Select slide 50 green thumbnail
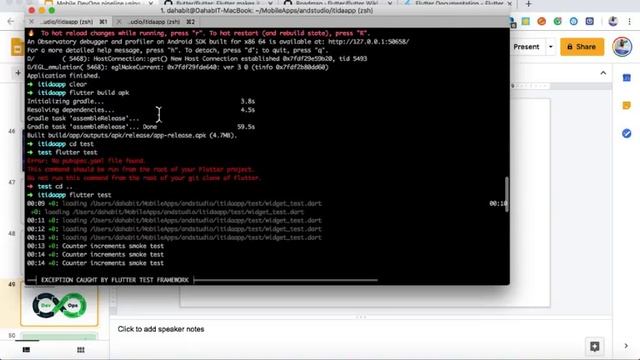This screenshot has height=360, width=640. [x=59, y=337]
